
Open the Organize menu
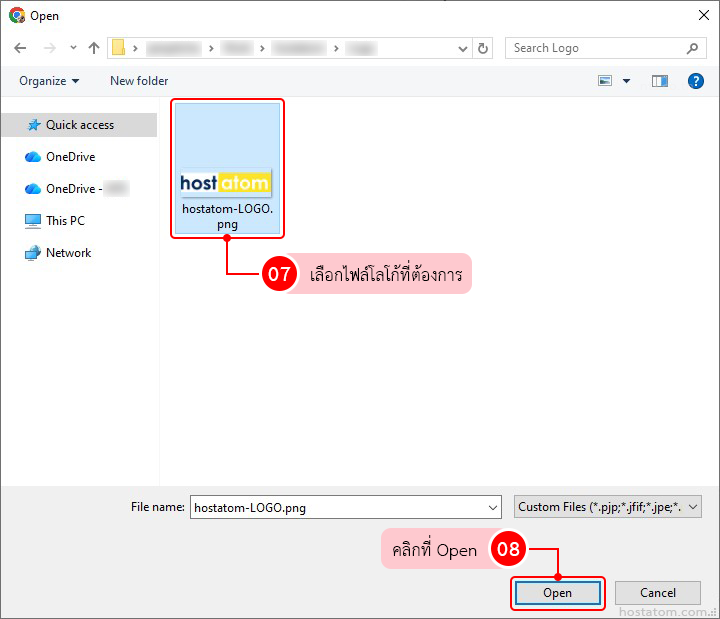pyautogui.click(x=49, y=81)
